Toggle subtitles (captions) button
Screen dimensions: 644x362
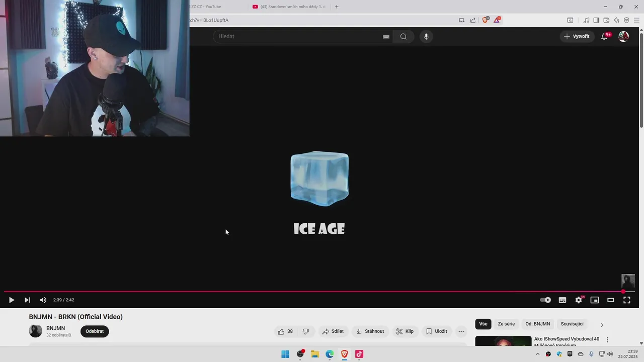click(562, 300)
